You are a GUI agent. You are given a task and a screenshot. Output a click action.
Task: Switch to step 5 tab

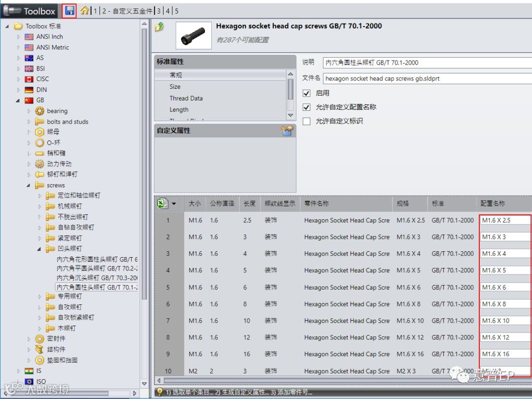point(176,11)
